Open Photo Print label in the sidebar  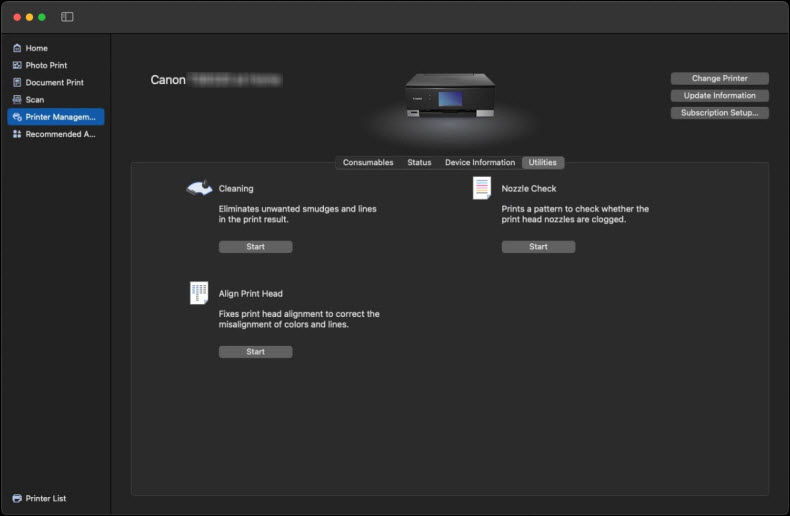pos(46,65)
